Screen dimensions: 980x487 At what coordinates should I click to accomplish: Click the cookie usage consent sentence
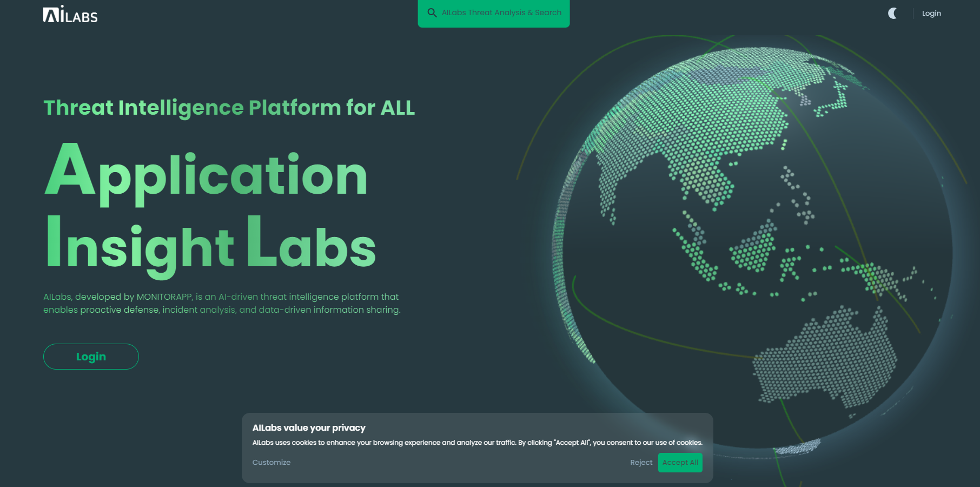coord(478,443)
